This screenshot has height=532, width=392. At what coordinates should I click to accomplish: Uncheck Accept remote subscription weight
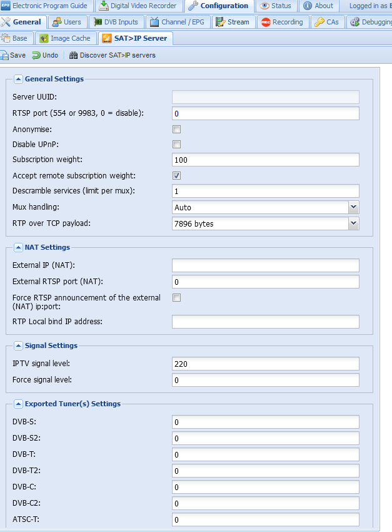[176, 175]
